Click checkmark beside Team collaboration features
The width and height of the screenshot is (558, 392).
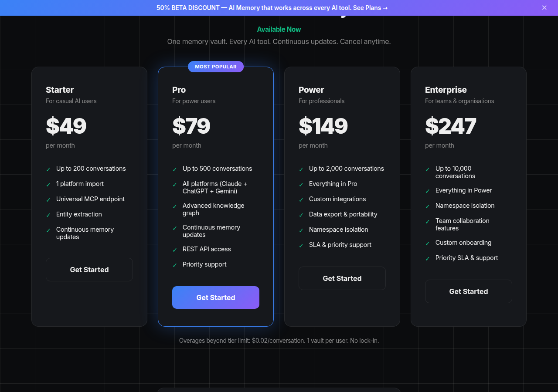point(428,222)
